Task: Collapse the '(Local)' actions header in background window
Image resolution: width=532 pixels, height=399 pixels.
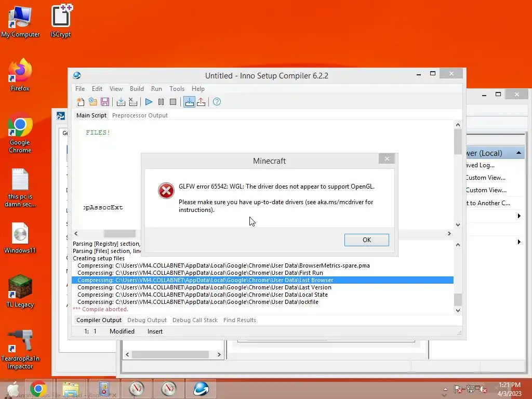Action: click(518, 153)
